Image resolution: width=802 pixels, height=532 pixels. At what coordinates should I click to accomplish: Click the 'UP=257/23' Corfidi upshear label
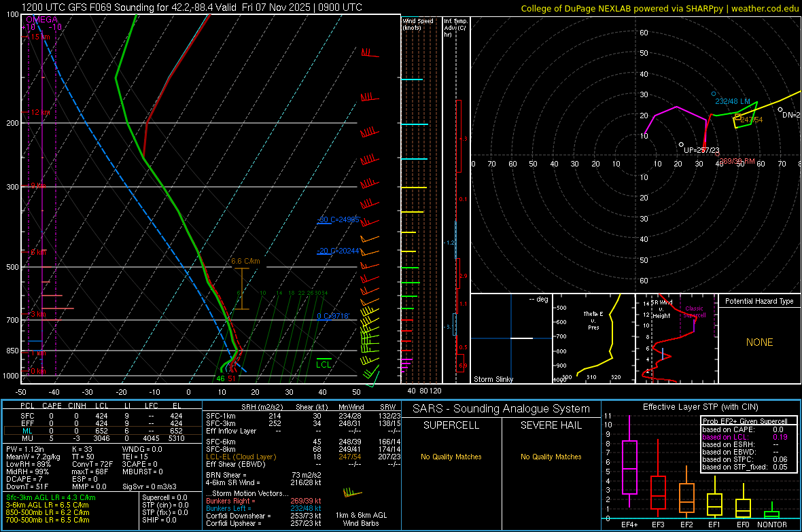tap(701, 150)
